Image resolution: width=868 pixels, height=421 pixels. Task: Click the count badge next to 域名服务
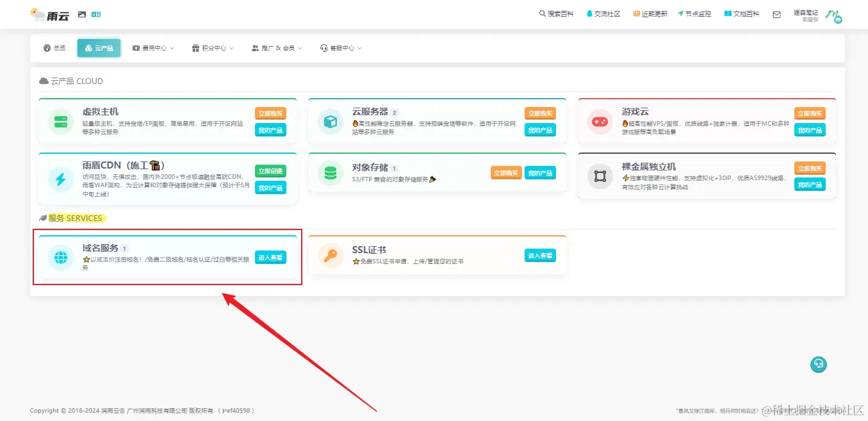coord(125,249)
